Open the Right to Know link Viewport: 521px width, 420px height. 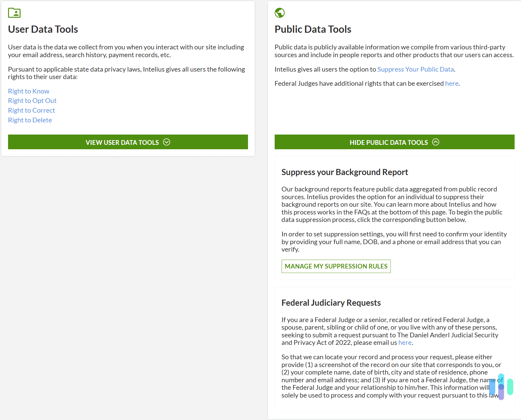pos(29,91)
